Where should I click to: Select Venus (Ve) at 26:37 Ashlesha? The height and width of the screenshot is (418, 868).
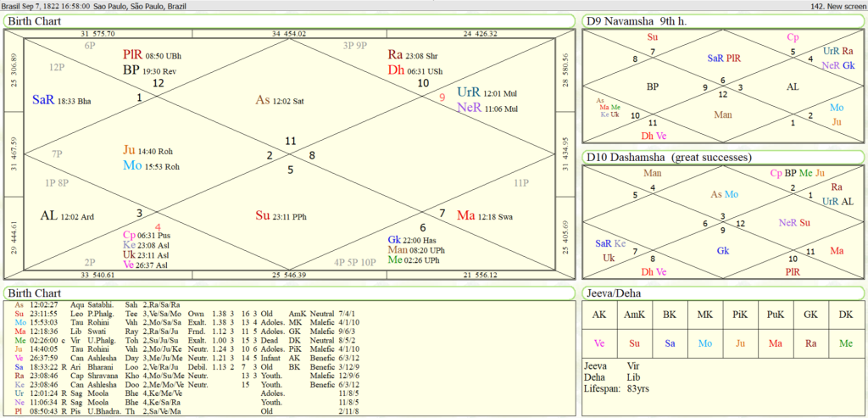tap(129, 265)
